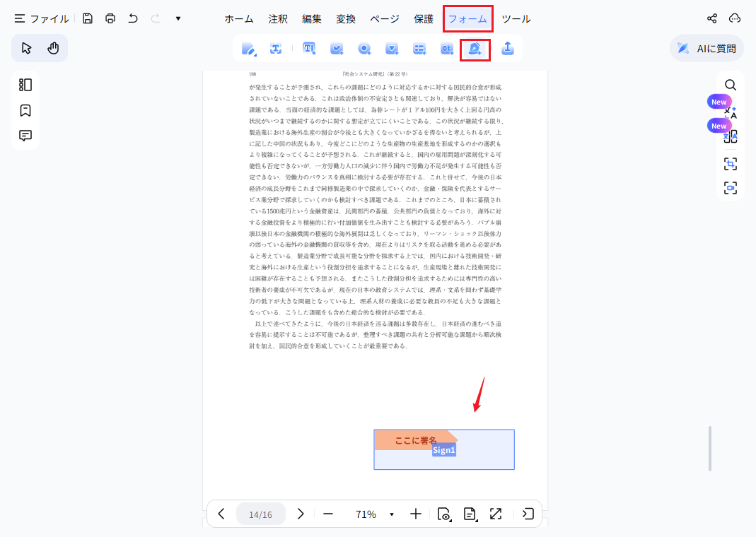This screenshot has width=756, height=537.
Task: Zoom in with the plus button
Action: (416, 514)
